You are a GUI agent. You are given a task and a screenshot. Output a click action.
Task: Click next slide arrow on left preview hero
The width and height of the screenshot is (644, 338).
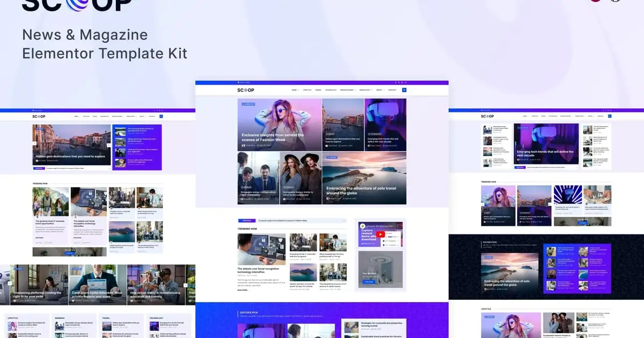108,145
